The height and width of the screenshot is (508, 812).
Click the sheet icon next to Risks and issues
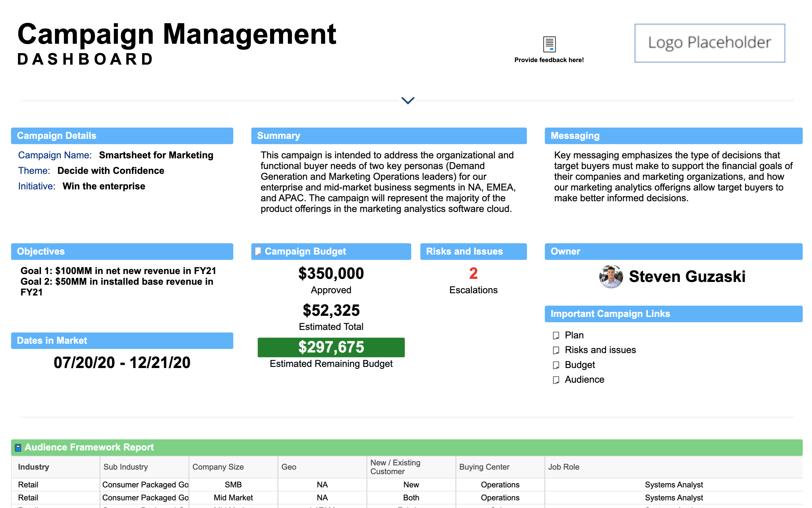[556, 350]
